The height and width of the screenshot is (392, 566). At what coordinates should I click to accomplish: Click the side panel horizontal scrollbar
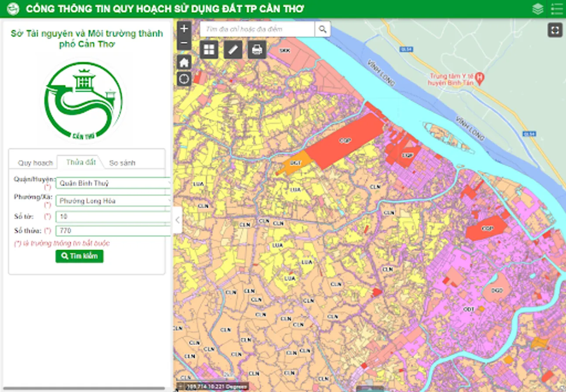(x=84, y=388)
